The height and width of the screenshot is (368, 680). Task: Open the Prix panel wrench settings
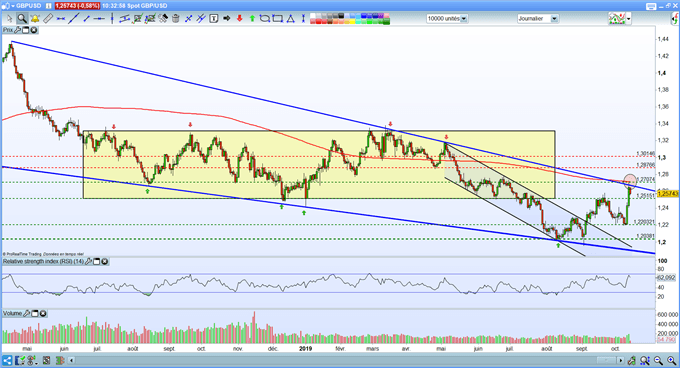point(17,30)
